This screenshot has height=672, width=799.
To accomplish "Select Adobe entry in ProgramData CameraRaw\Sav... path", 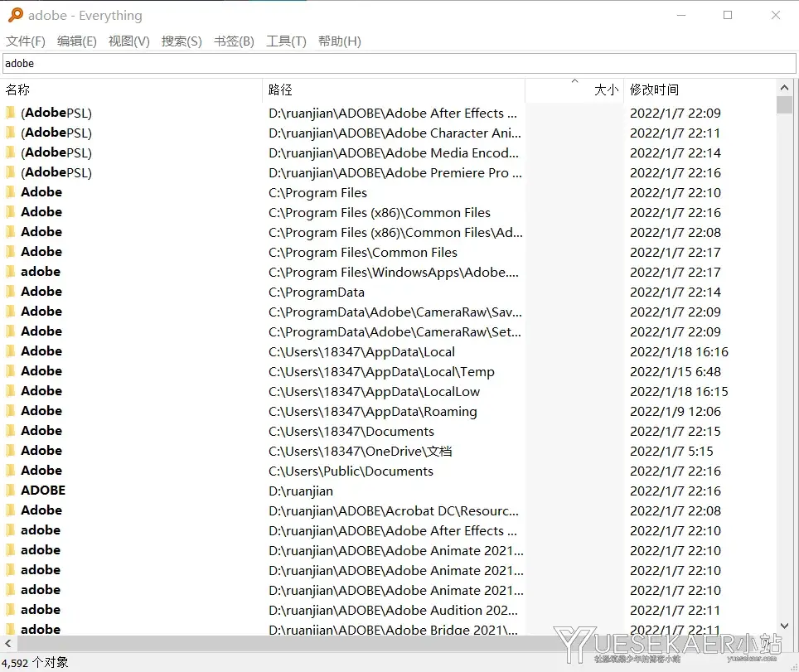I will tap(41, 312).
